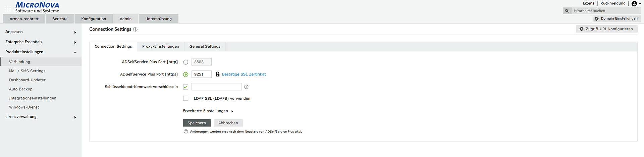This screenshot has width=644, height=157.
Task: Enable the LDAP SSL (LDAPS) verwenden checkbox
Action: point(185,98)
